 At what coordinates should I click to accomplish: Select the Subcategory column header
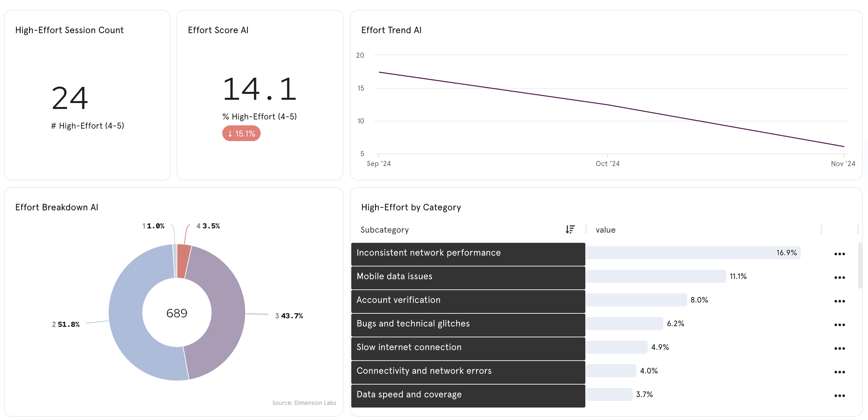click(x=384, y=230)
